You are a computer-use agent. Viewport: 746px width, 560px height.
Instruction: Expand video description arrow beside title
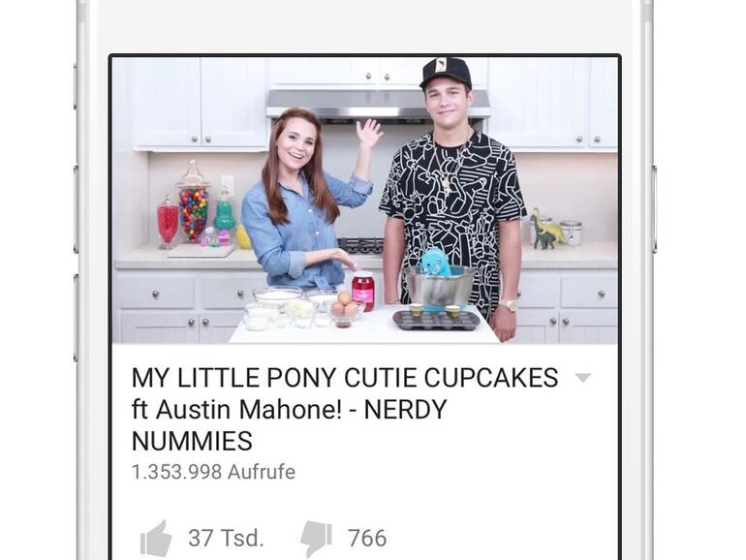[583, 378]
